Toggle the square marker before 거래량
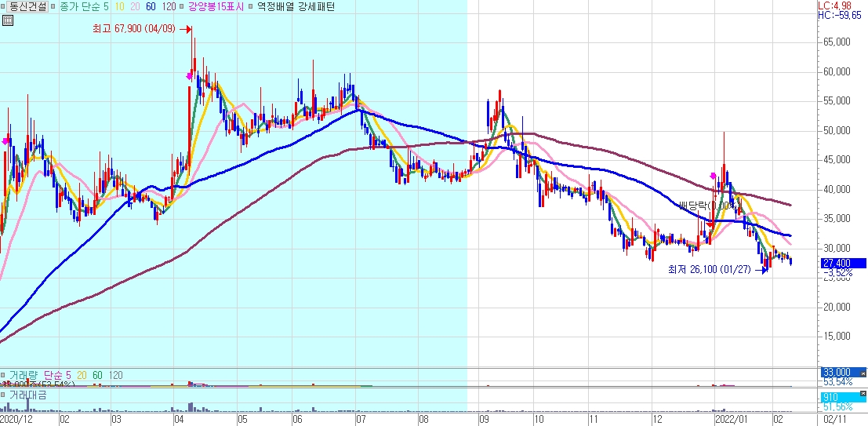Viewport: 868px width, 426px height. coord(3,376)
